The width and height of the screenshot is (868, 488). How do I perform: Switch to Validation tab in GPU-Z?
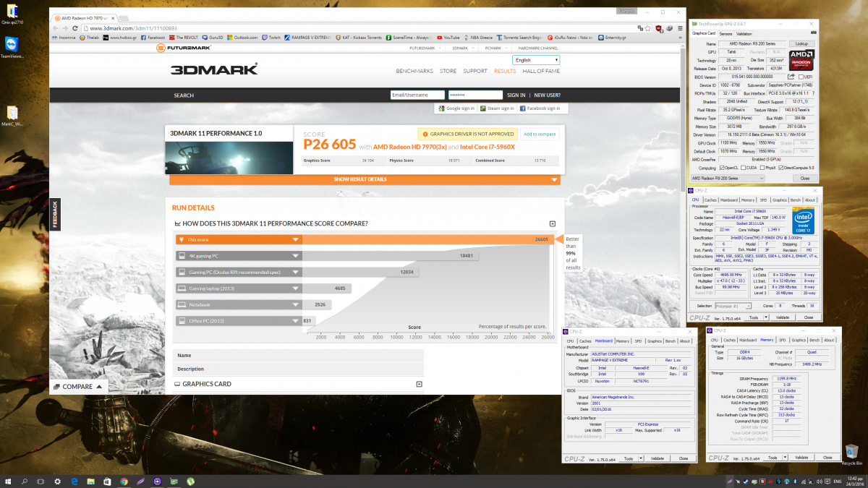click(744, 33)
